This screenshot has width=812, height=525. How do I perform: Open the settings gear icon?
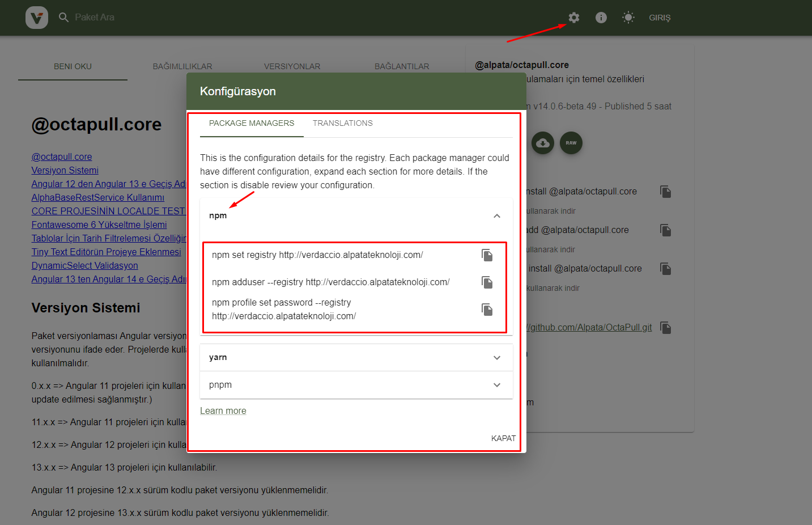(x=574, y=18)
